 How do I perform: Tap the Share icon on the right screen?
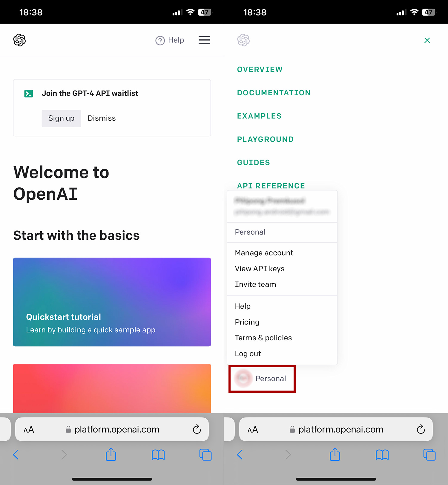click(335, 455)
